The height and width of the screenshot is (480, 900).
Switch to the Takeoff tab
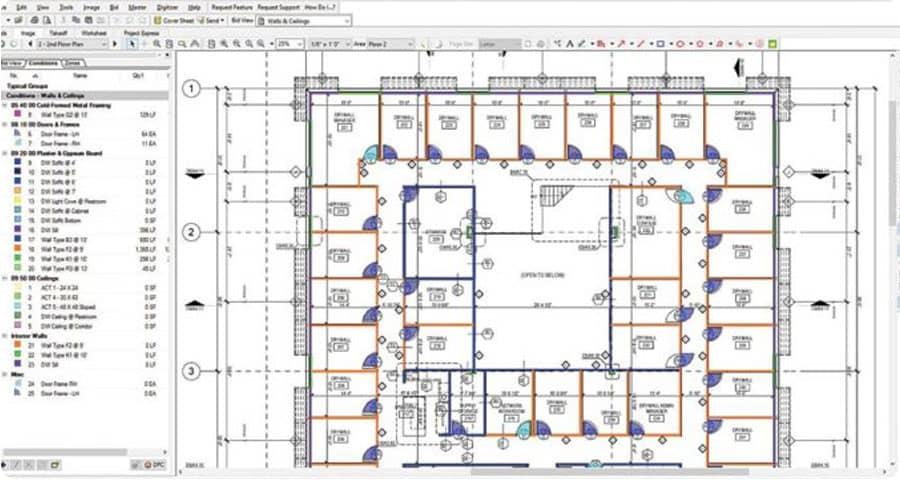(59, 33)
